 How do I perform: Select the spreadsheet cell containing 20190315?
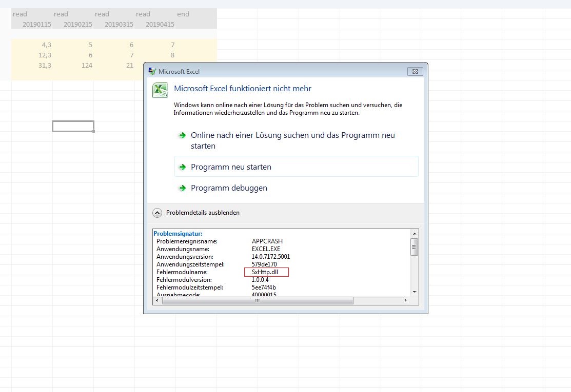tap(114, 24)
